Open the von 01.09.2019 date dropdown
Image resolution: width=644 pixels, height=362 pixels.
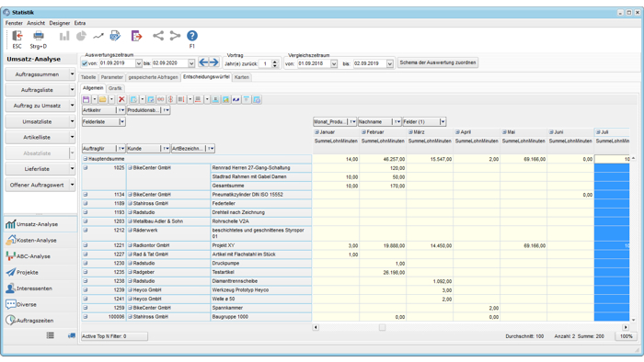point(138,63)
